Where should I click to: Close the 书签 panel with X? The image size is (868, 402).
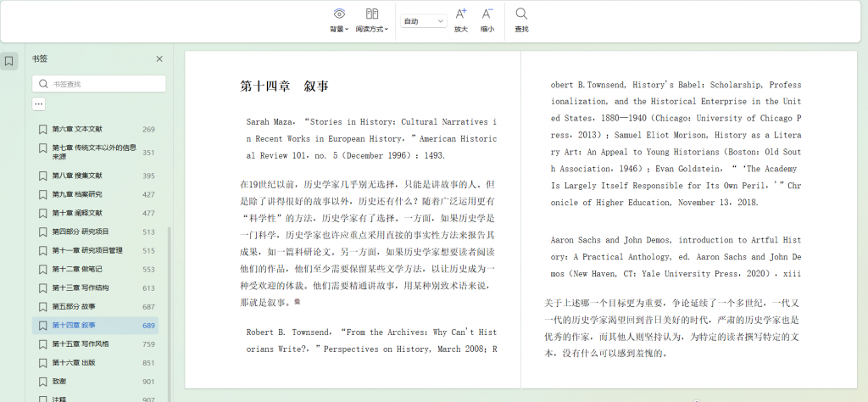[x=159, y=59]
